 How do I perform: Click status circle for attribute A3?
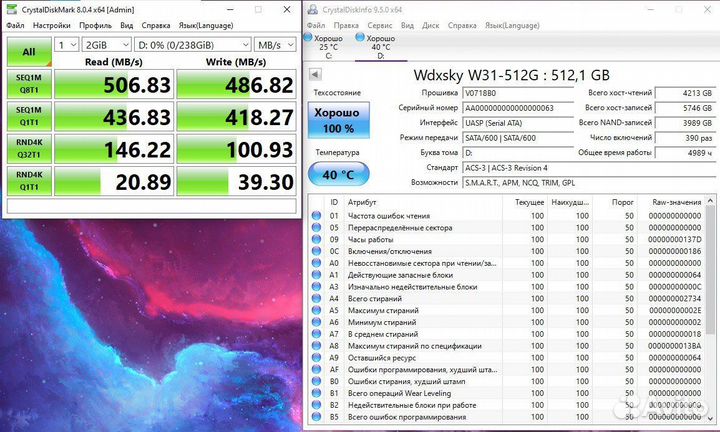(316, 286)
